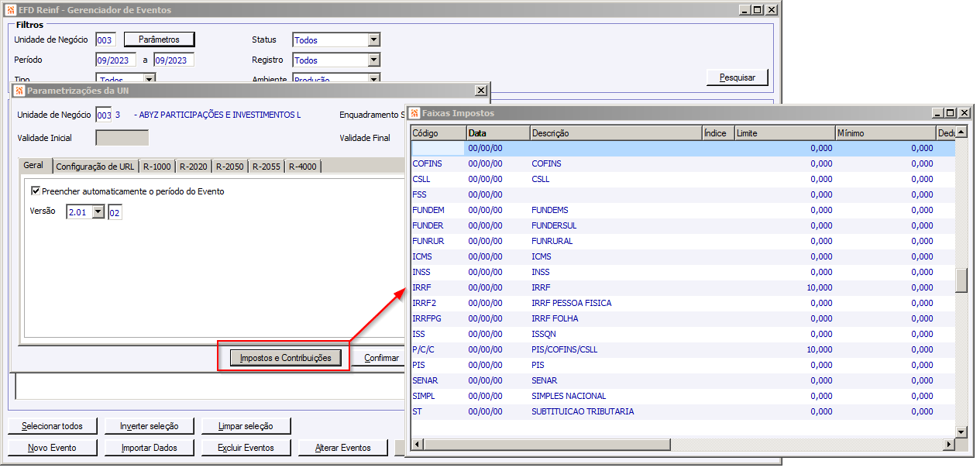Image resolution: width=980 pixels, height=471 pixels.
Task: Click the Mínimo column header
Action: 885,133
